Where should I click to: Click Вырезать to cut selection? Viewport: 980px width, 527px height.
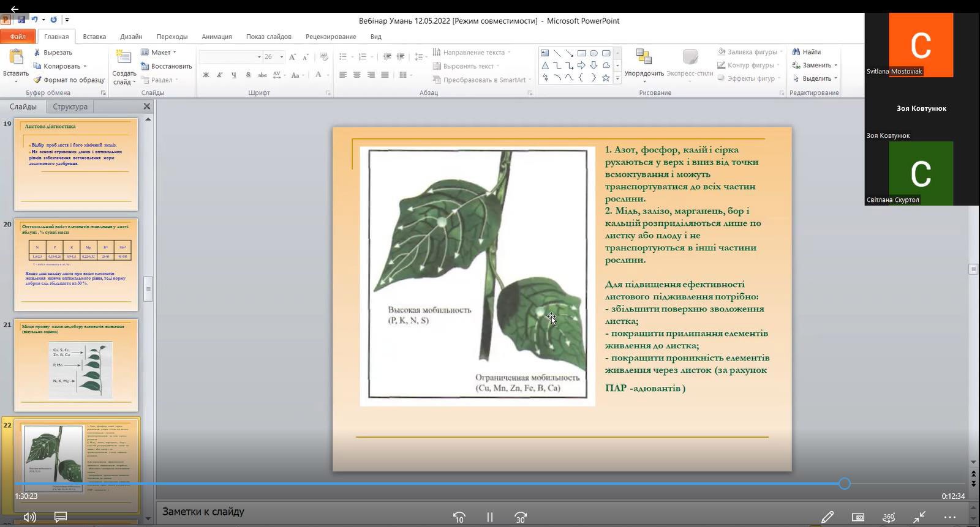[53, 53]
